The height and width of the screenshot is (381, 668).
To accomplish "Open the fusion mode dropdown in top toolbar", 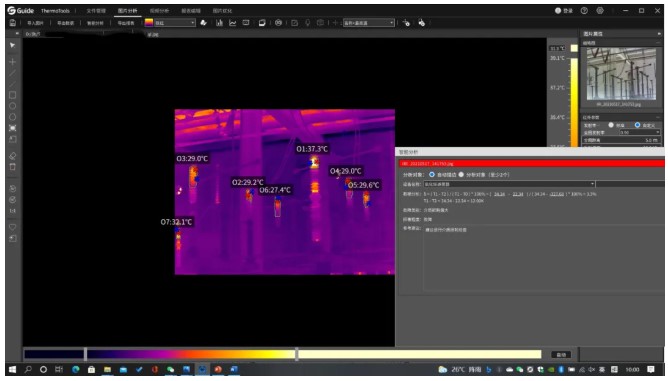I will (369, 23).
